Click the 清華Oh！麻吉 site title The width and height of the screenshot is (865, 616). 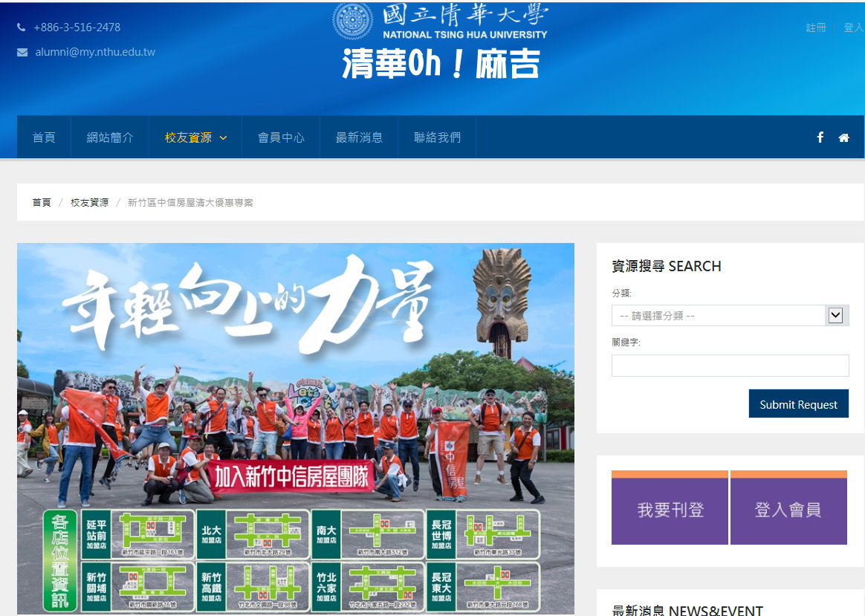(x=441, y=63)
